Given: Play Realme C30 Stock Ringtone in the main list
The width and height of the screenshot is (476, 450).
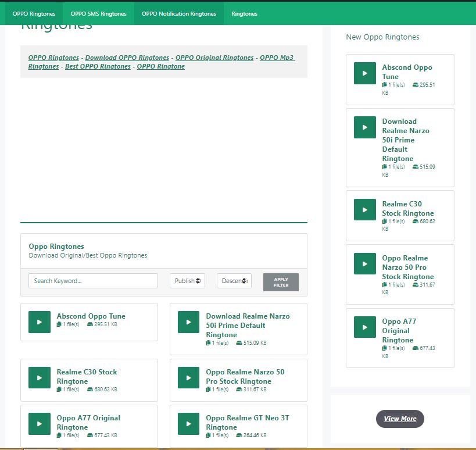Looking at the screenshot, I should [x=40, y=377].
